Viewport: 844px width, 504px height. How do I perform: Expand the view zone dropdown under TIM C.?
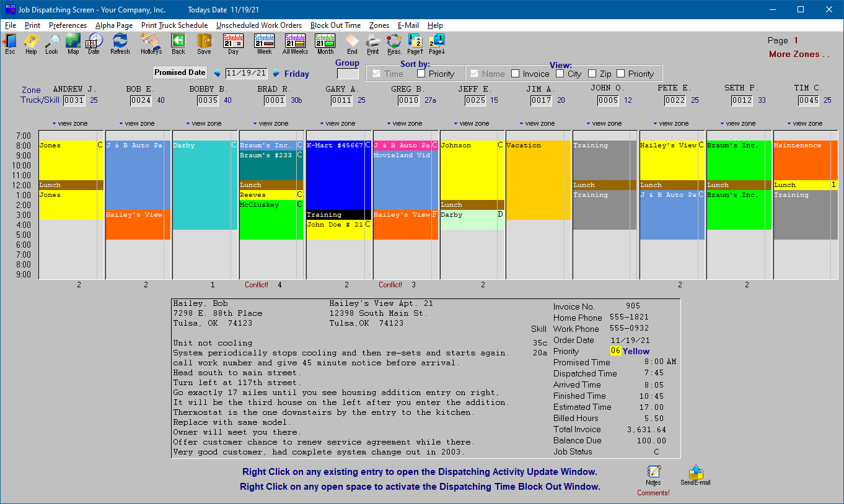pyautogui.click(x=804, y=123)
